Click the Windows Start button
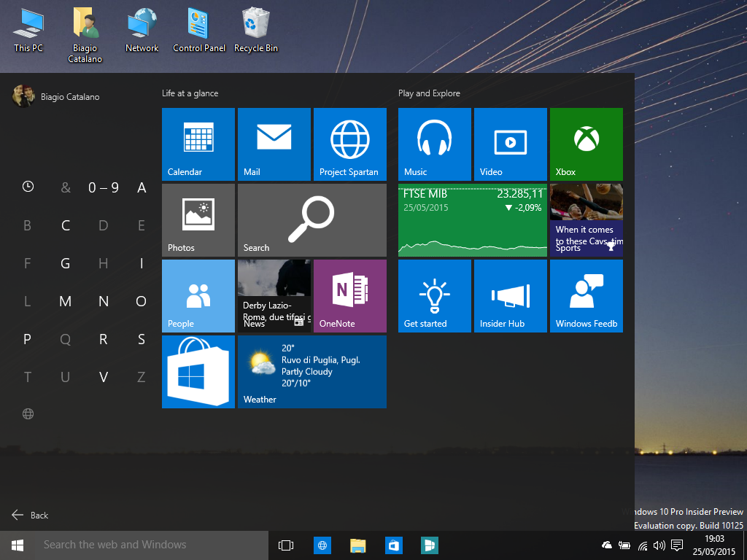Screen dimensions: 747x560 (18, 545)
